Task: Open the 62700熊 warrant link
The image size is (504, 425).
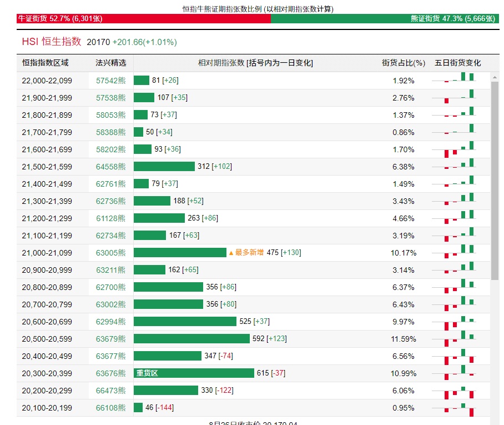Action: pyautogui.click(x=110, y=287)
